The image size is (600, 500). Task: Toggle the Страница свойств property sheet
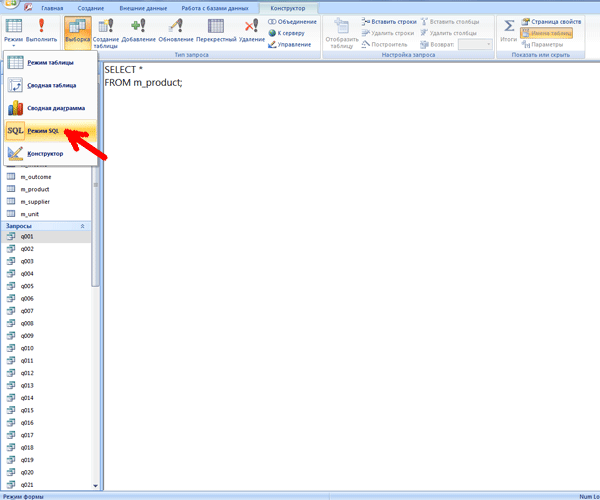(550, 21)
